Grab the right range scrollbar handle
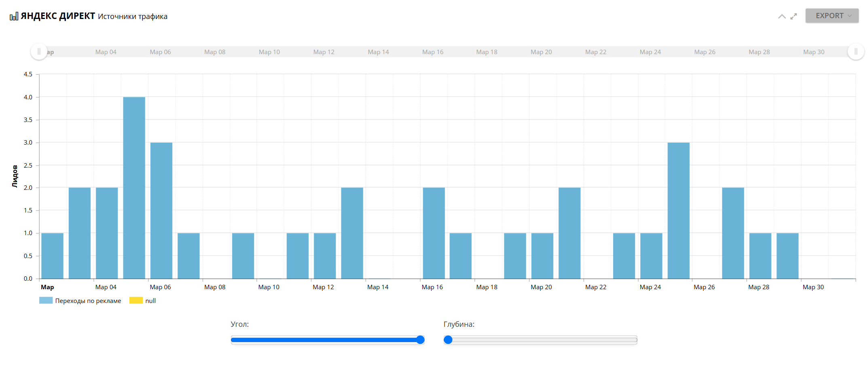The width and height of the screenshot is (868, 368). coord(856,52)
